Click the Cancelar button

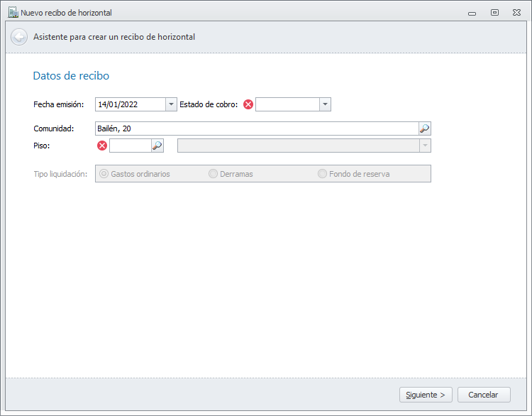[484, 395]
